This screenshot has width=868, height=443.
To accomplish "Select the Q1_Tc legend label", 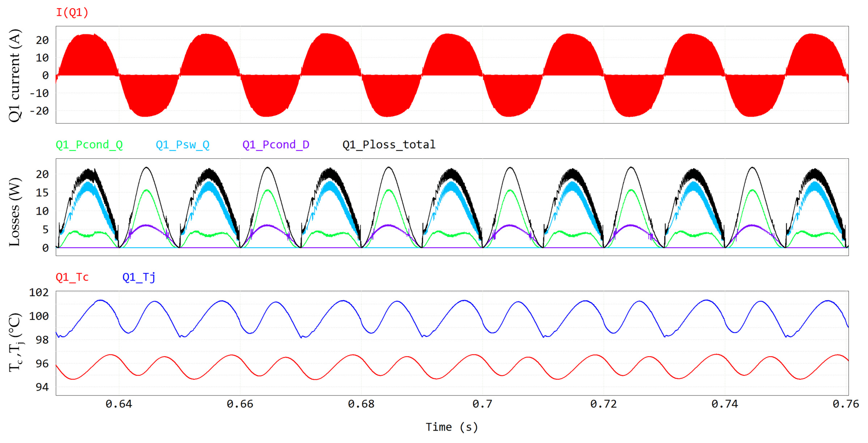I will click(x=72, y=277).
